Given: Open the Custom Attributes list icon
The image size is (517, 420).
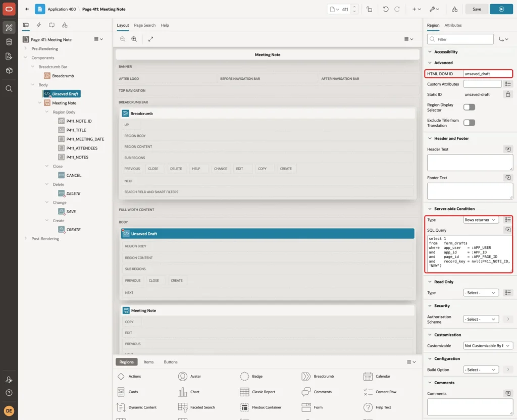Looking at the screenshot, I should click(x=508, y=84).
